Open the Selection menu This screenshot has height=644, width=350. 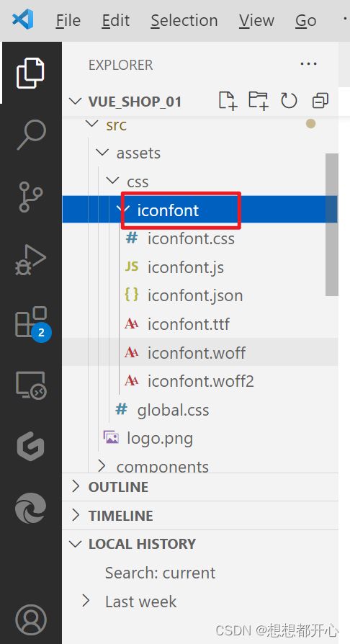(184, 20)
